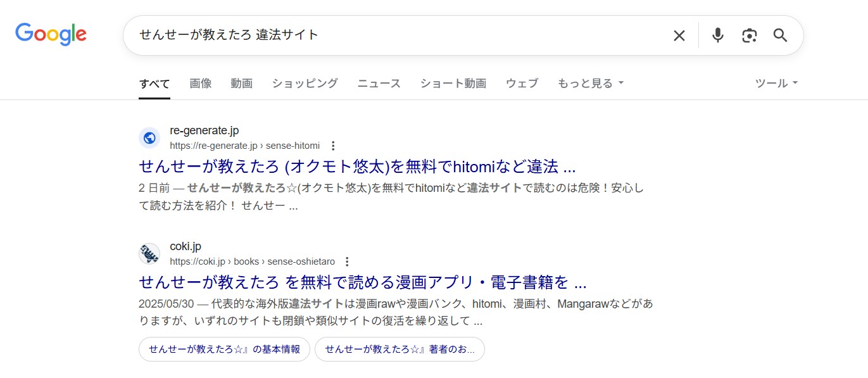Click inside the search input field

pos(380,35)
